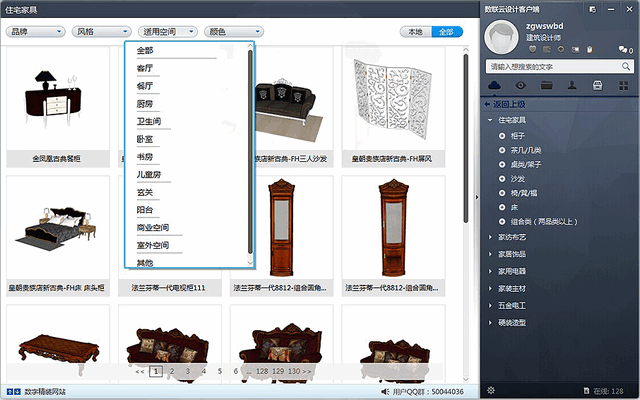This screenshot has width=640, height=400.
Task: Open the FH三人沙发 sofa thumbnail
Action: click(x=294, y=98)
